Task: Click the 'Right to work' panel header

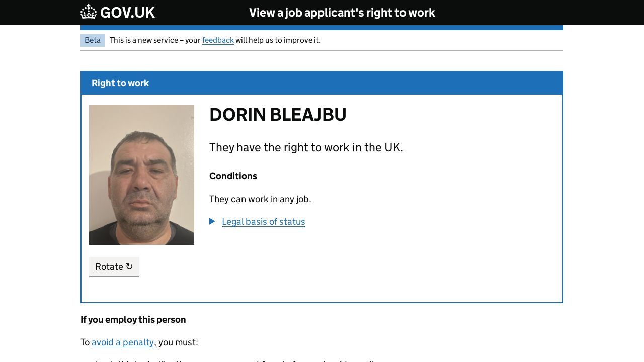Action: (x=120, y=83)
